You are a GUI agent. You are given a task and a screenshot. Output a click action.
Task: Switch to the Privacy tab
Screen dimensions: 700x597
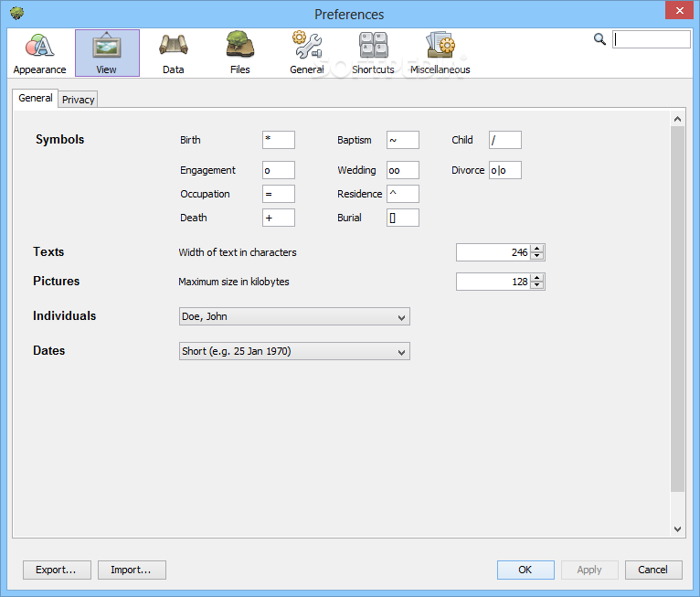tap(78, 100)
